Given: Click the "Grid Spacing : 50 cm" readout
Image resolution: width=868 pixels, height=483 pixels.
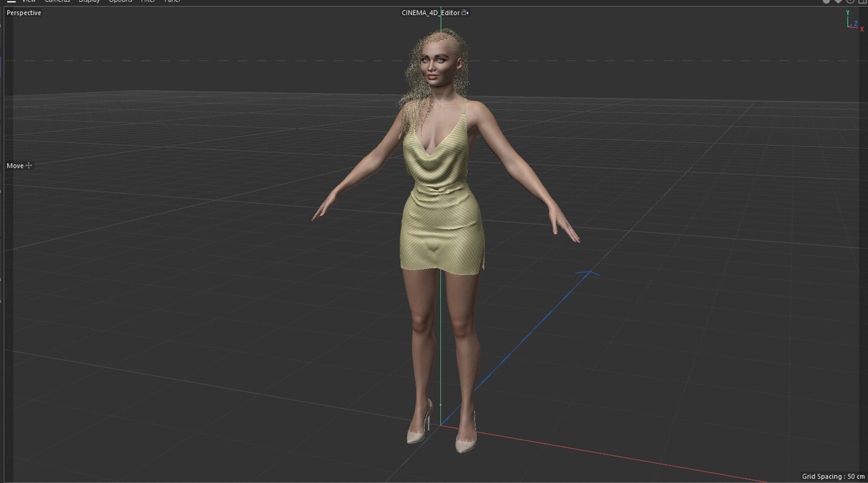Looking at the screenshot, I should coord(833,477).
